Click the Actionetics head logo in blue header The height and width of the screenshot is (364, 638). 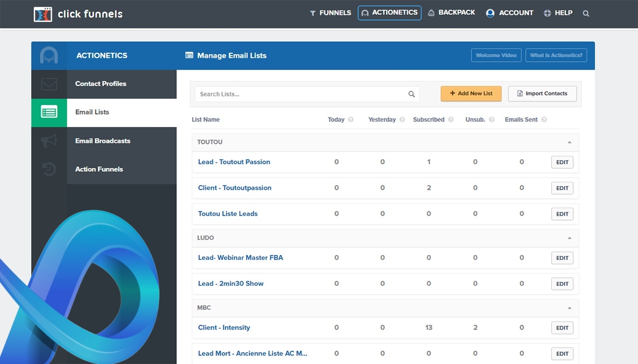point(49,55)
